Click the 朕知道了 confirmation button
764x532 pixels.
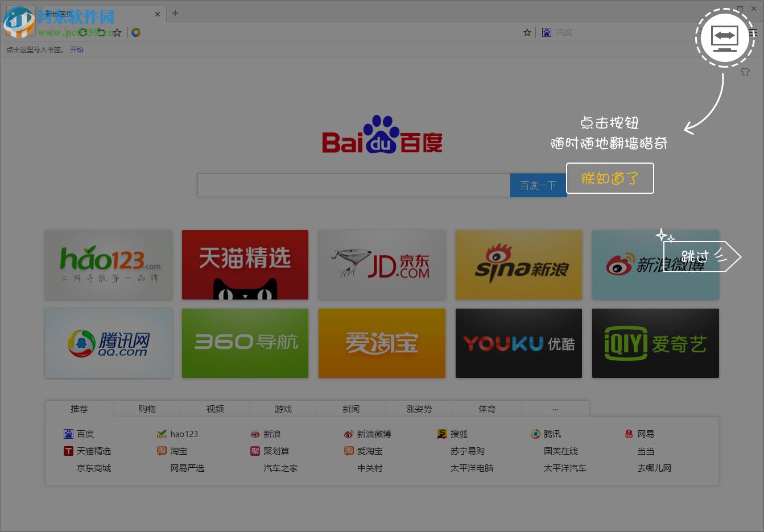[610, 178]
